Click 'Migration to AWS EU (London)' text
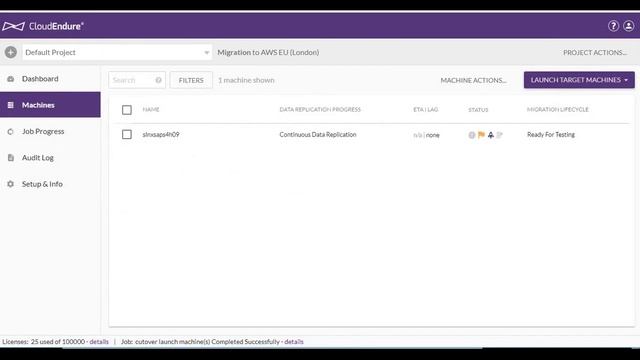This screenshot has height=360, width=640. click(x=268, y=52)
